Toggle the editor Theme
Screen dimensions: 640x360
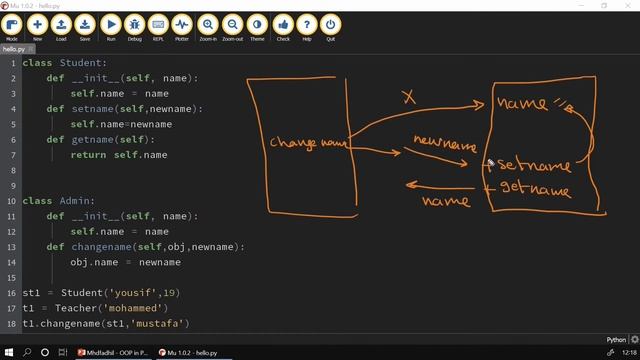click(257, 28)
